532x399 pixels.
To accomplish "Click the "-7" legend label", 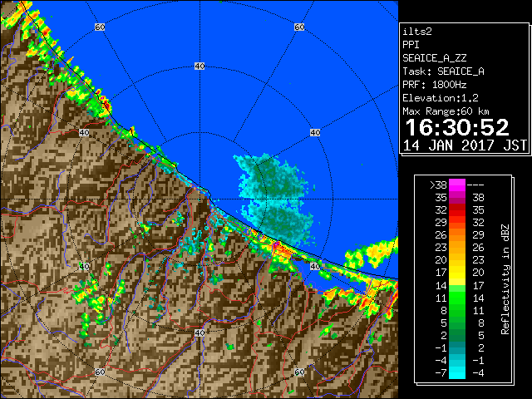I will (441, 373).
